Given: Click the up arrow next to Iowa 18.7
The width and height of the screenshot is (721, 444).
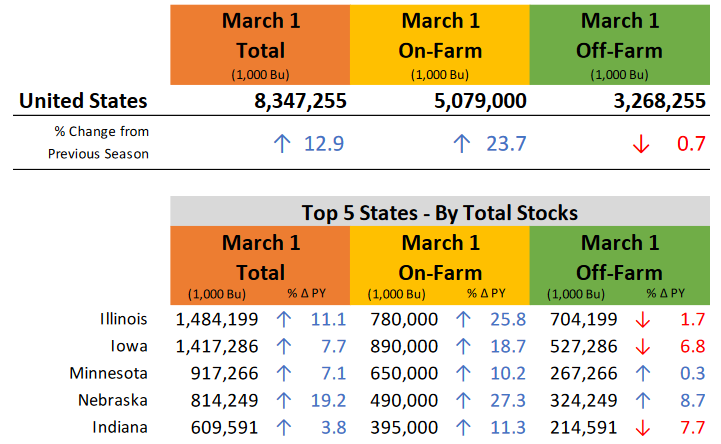Looking at the screenshot, I should [x=463, y=347].
